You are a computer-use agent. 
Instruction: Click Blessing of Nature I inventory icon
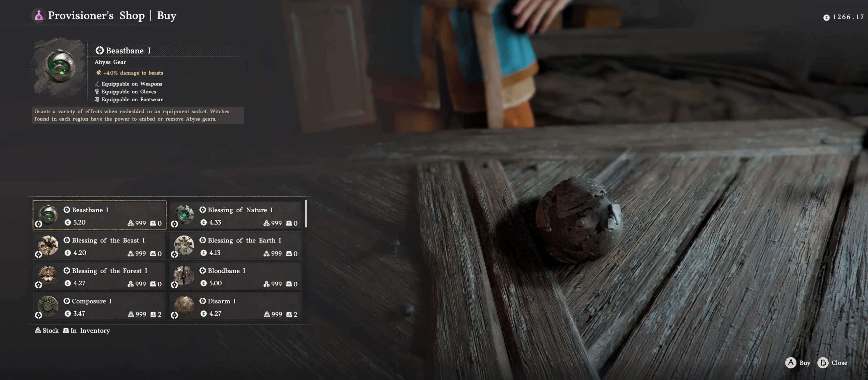pos(289,223)
